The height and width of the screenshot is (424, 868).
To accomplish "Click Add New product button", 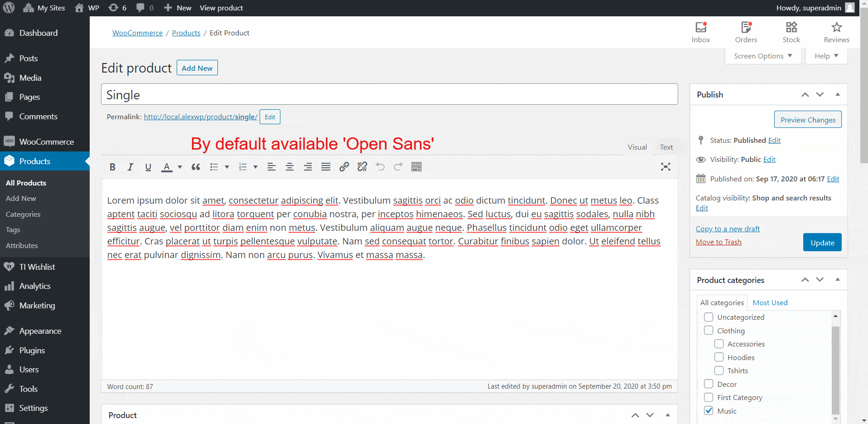I will (x=197, y=68).
